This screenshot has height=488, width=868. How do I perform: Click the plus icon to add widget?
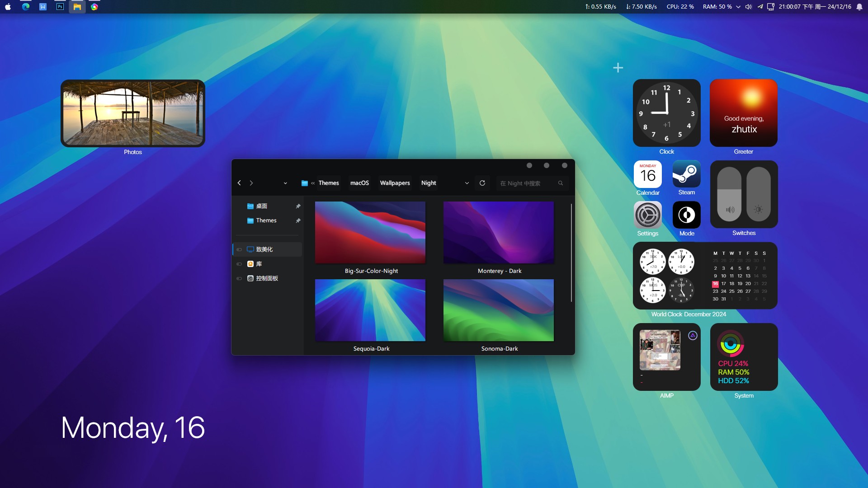pyautogui.click(x=618, y=68)
